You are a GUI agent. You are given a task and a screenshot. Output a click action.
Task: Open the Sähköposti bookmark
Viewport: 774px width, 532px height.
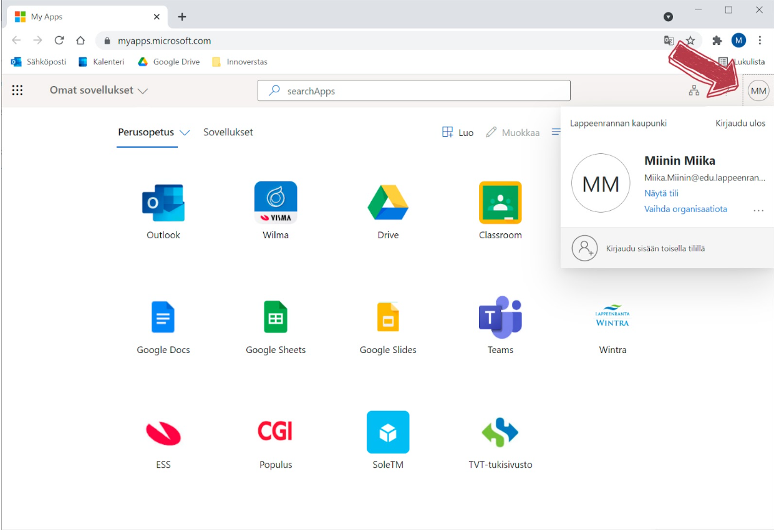click(x=39, y=62)
